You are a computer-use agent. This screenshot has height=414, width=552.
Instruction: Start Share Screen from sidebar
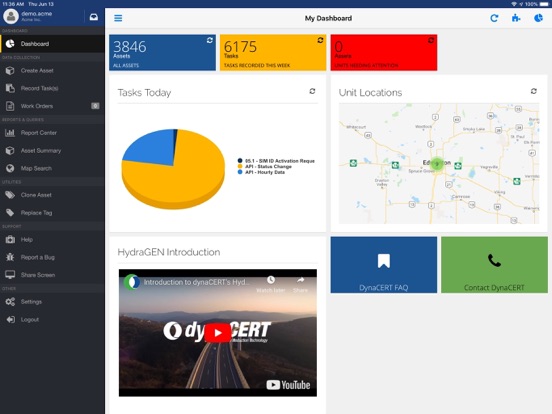[x=52, y=275]
